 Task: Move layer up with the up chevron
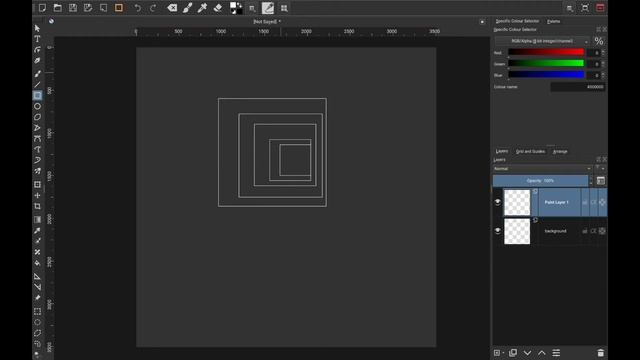[x=542, y=353]
